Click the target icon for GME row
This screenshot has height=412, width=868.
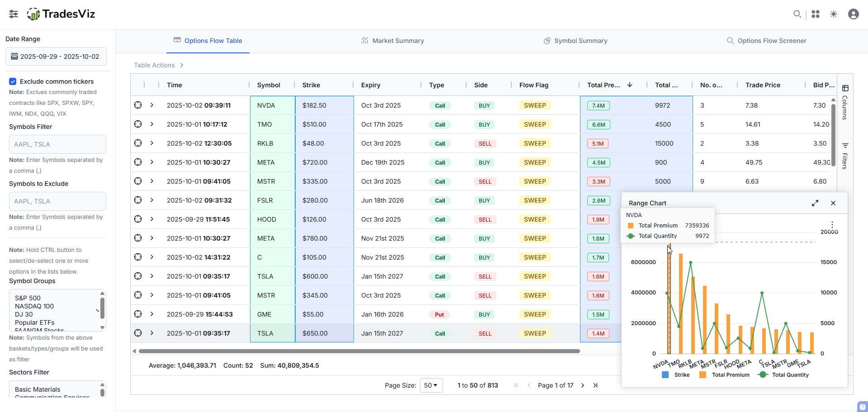click(138, 314)
